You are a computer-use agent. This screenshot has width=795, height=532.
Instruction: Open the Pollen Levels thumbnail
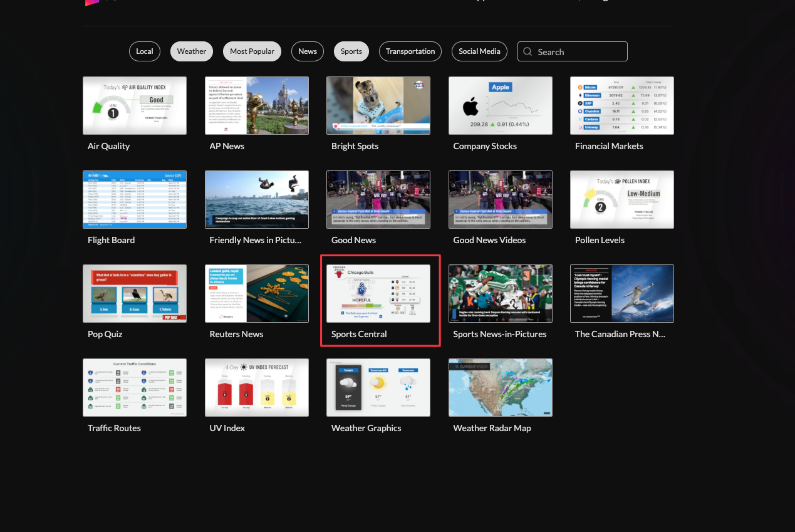click(622, 199)
